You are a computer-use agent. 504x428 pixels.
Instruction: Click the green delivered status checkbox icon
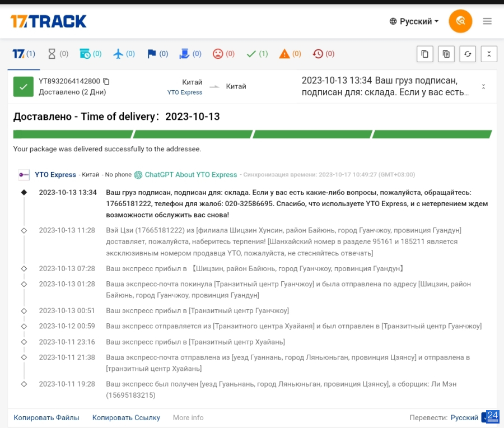(x=23, y=86)
